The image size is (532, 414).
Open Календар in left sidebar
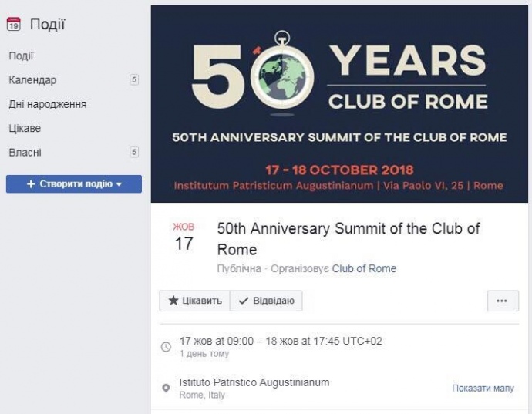(x=32, y=80)
